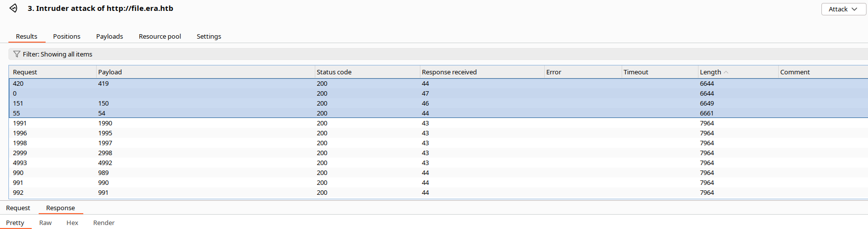Switch to the Request message tab
The width and height of the screenshot is (868, 229).
pyautogui.click(x=18, y=208)
